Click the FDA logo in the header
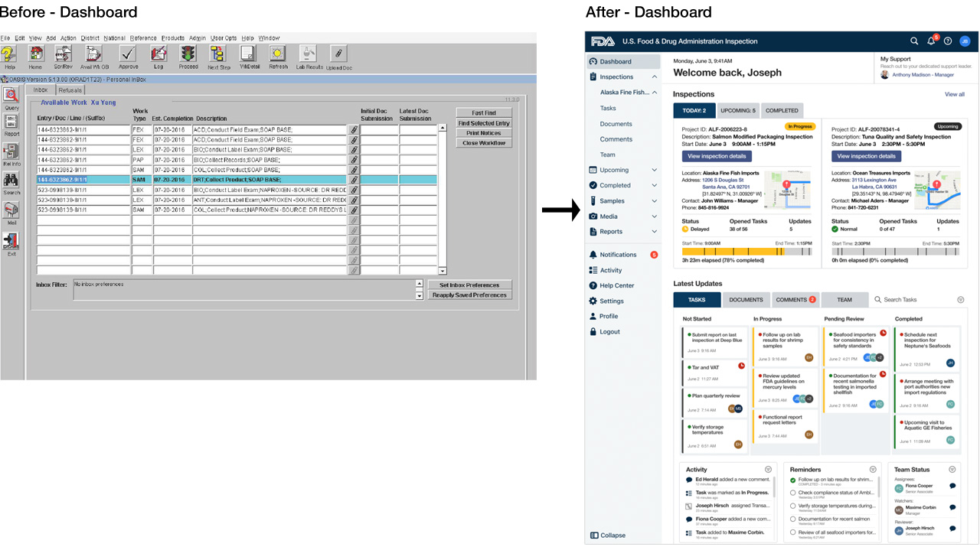Image resolution: width=980 pixels, height=547 pixels. 602,41
